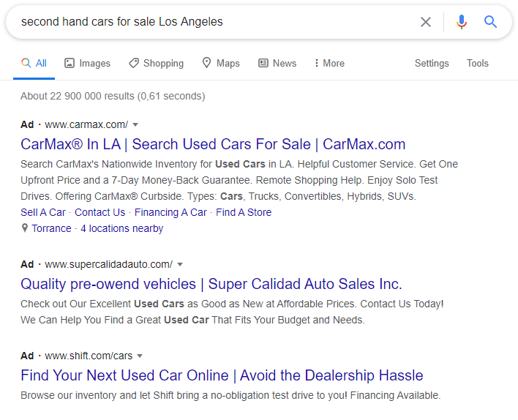Screen dimensions: 518x420
Task: Open the More search categories menu
Action: (329, 63)
